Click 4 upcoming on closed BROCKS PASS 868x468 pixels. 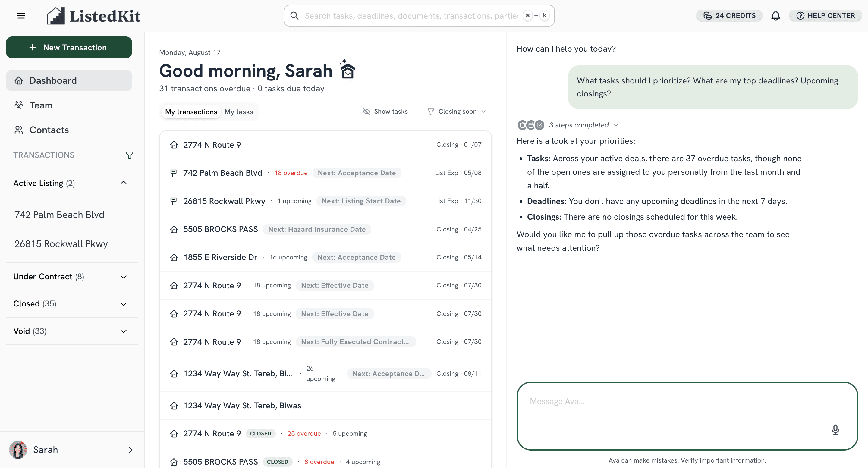pyautogui.click(x=363, y=462)
